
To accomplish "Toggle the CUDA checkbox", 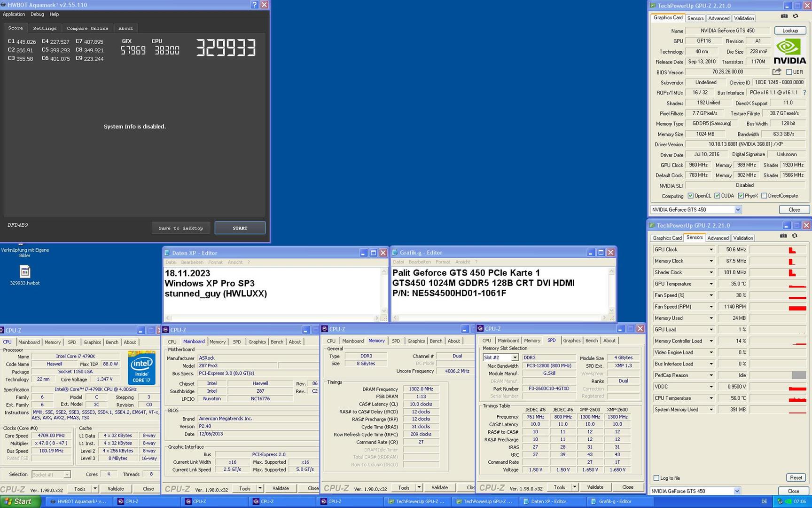I will click(717, 196).
